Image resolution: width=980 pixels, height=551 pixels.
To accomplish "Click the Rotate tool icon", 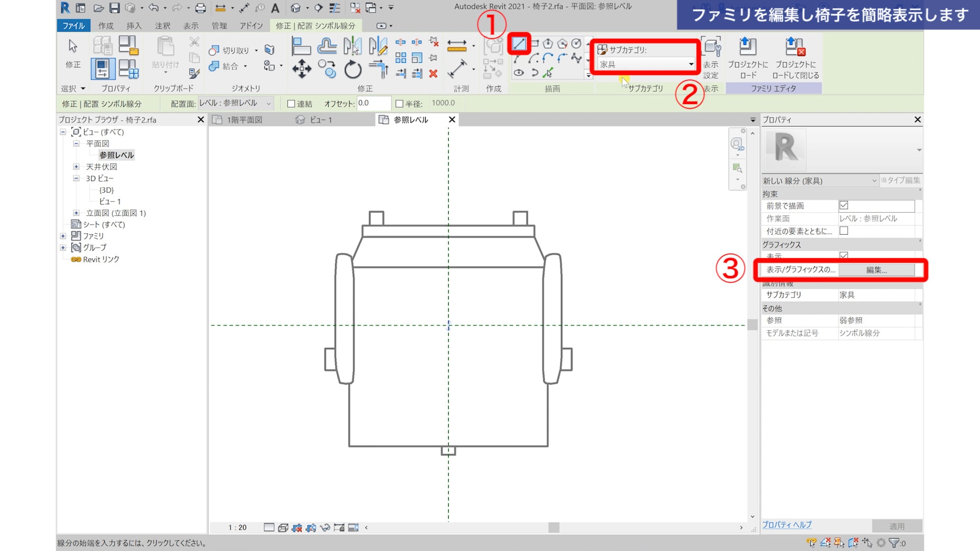I will (x=353, y=69).
